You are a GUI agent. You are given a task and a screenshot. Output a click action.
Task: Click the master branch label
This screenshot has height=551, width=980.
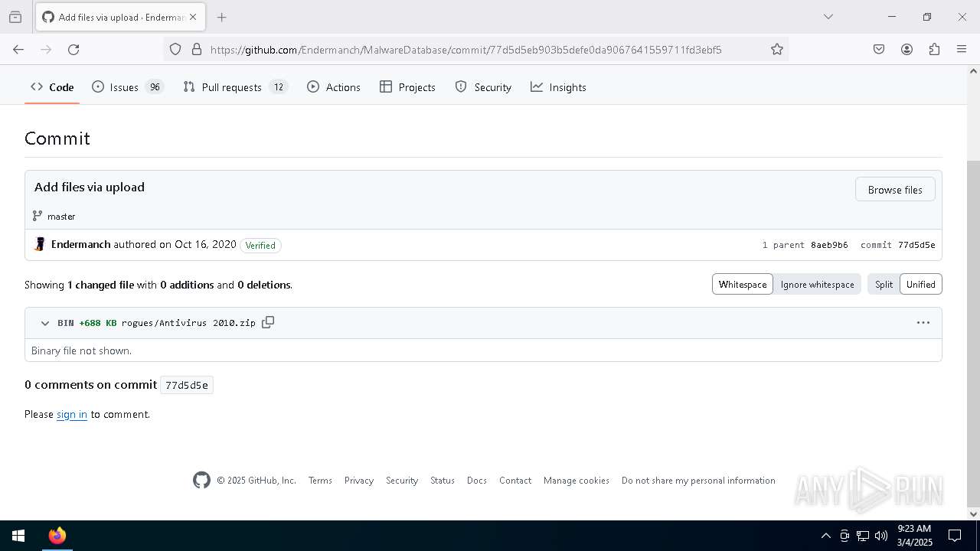[61, 217]
